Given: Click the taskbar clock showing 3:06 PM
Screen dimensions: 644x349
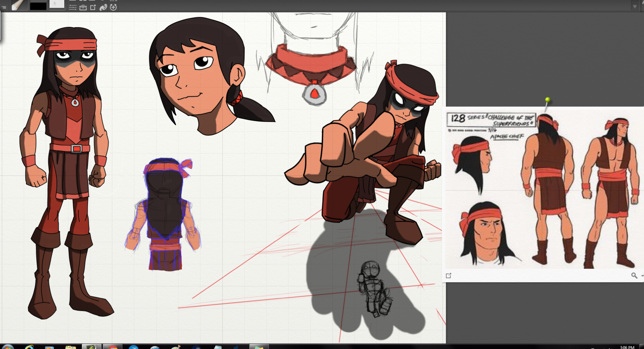Looking at the screenshot, I should 627,347.
